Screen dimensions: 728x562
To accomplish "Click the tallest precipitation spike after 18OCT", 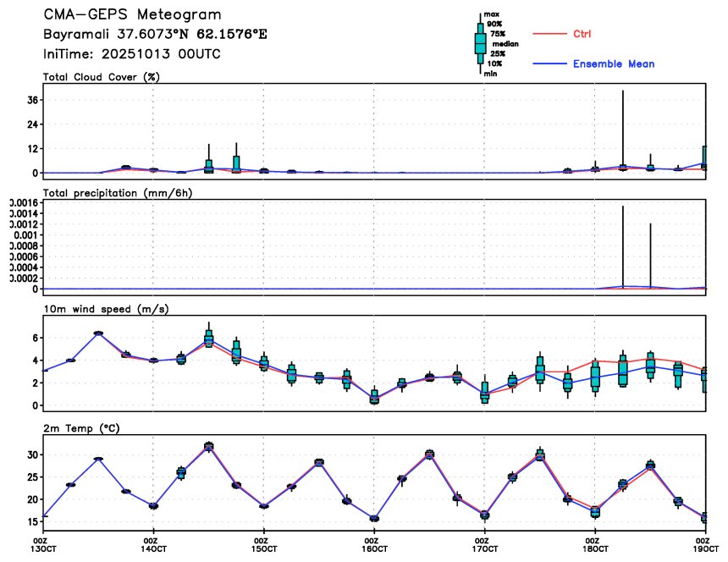I will [623, 246].
